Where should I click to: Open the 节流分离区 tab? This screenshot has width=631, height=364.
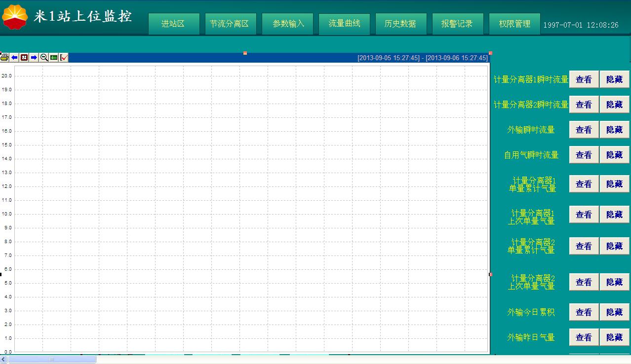[x=231, y=24]
